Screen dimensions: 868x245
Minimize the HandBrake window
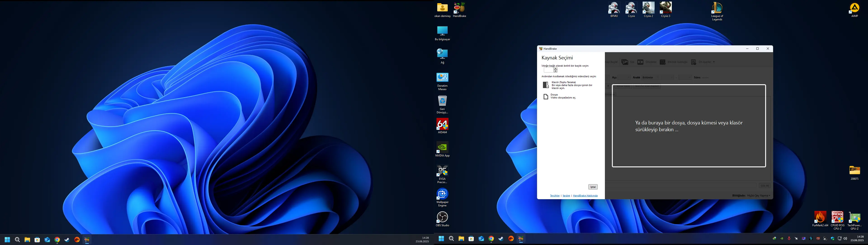click(x=747, y=49)
